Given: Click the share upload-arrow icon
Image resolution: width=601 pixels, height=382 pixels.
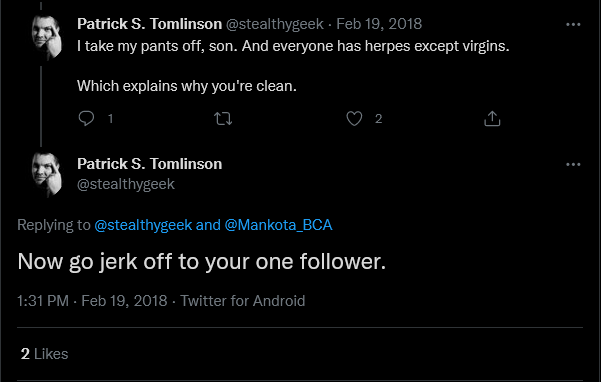Looking at the screenshot, I should pos(492,118).
